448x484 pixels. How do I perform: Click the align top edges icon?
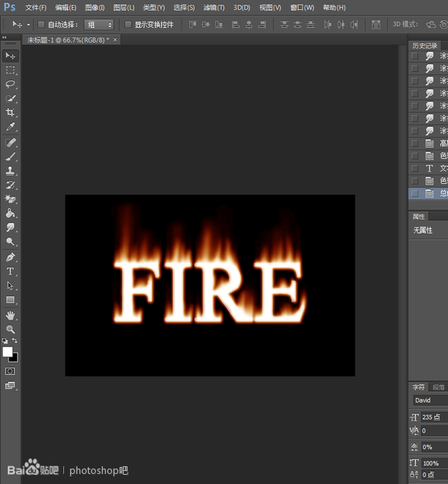[x=192, y=25]
